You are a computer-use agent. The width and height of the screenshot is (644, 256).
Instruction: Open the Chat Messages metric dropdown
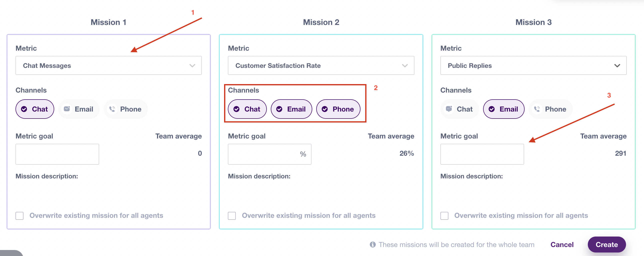(108, 65)
